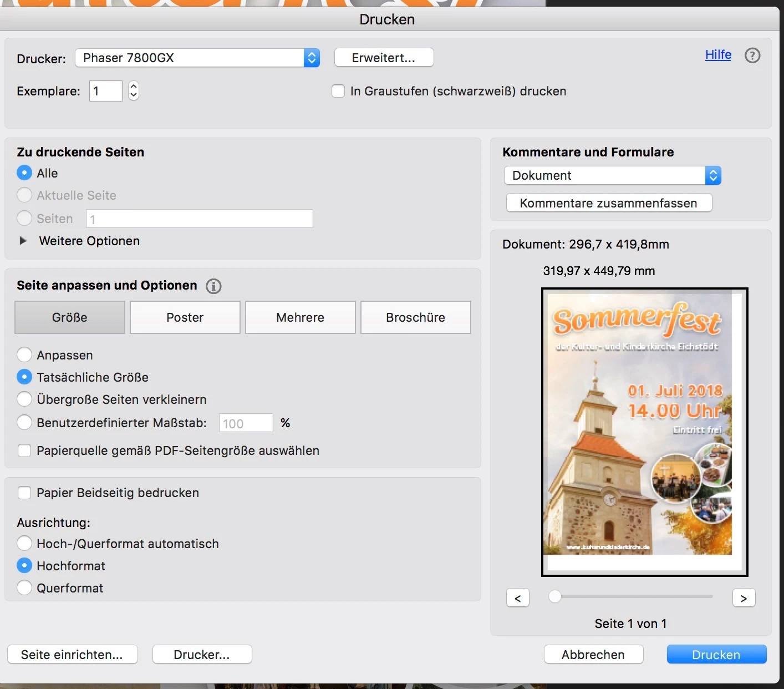The height and width of the screenshot is (689, 784).
Task: Select Querformat orientation
Action: [24, 588]
